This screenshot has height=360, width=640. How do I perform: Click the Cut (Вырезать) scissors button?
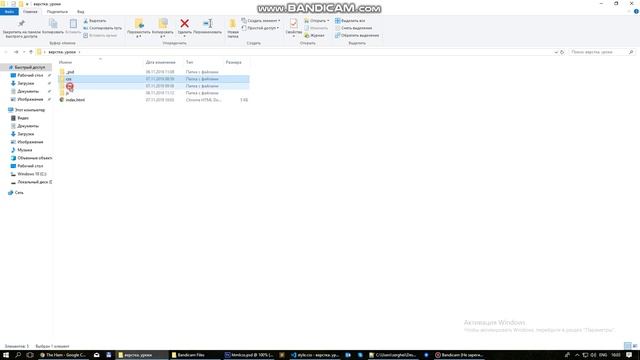95,20
